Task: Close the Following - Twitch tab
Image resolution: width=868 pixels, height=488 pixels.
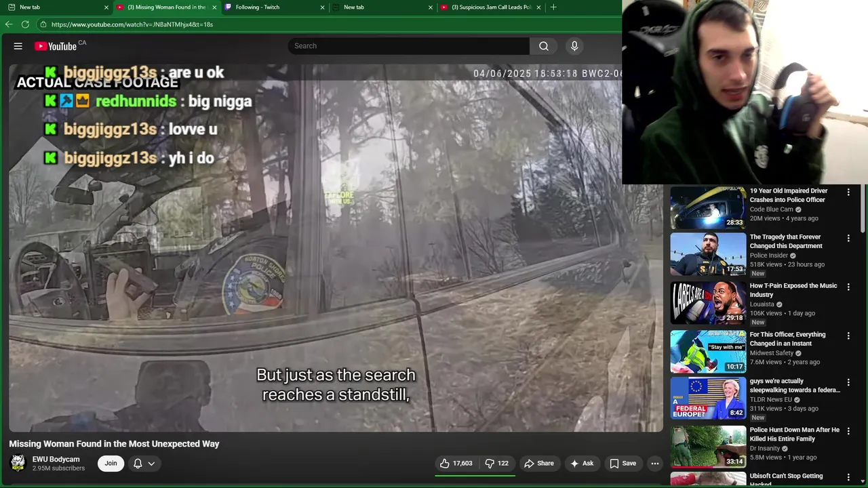Action: click(x=323, y=7)
